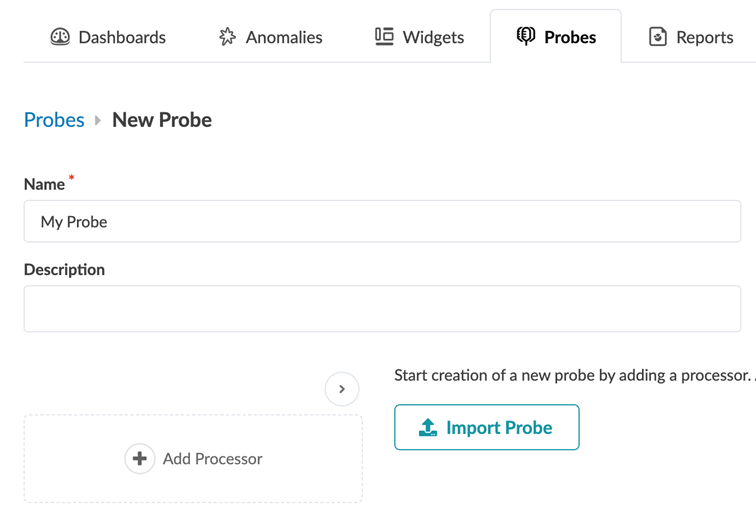Open the Dashboards tab
This screenshot has height=521, width=756.
coord(121,37)
